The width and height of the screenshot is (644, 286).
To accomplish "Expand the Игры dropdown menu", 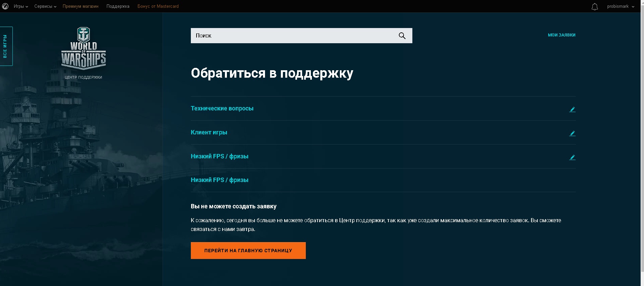I will (21, 6).
